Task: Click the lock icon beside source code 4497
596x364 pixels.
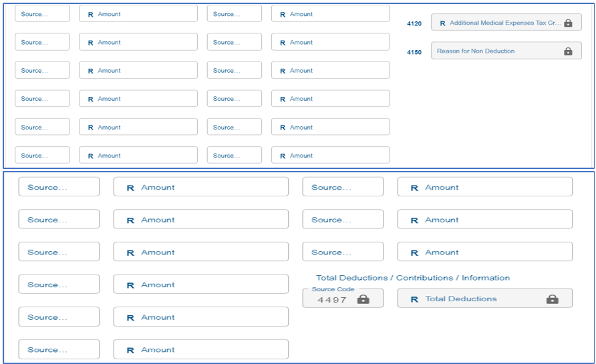Action: click(x=363, y=299)
